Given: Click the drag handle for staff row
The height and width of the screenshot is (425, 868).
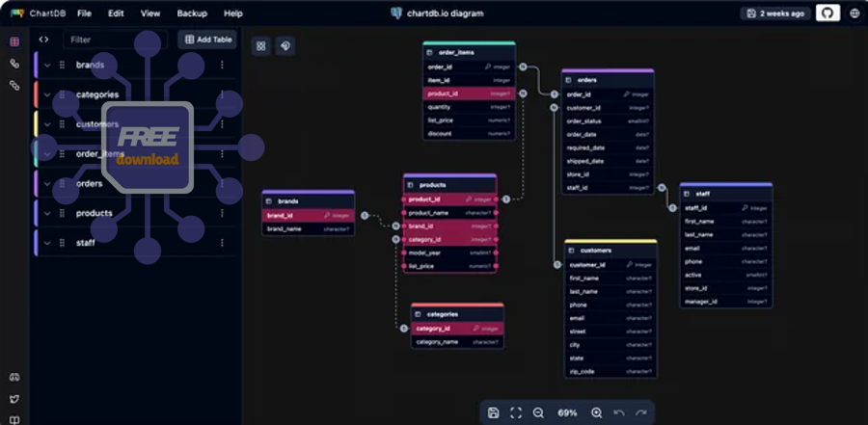Looking at the screenshot, I should pos(62,243).
